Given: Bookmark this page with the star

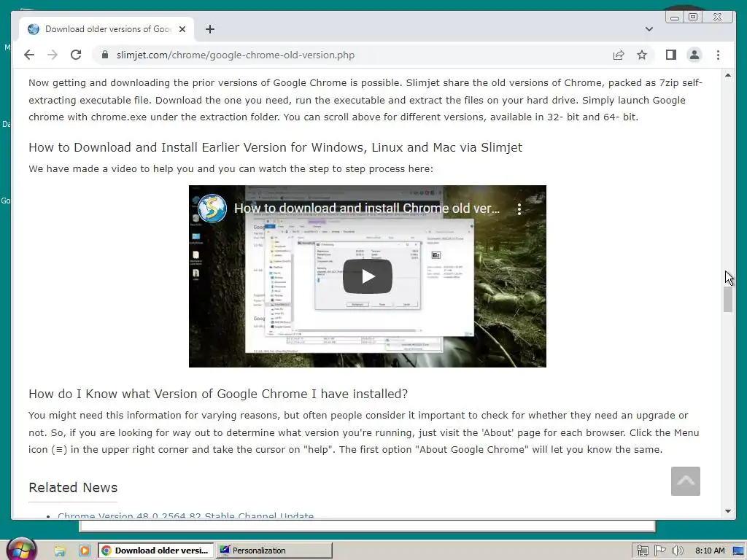Looking at the screenshot, I should click(642, 55).
